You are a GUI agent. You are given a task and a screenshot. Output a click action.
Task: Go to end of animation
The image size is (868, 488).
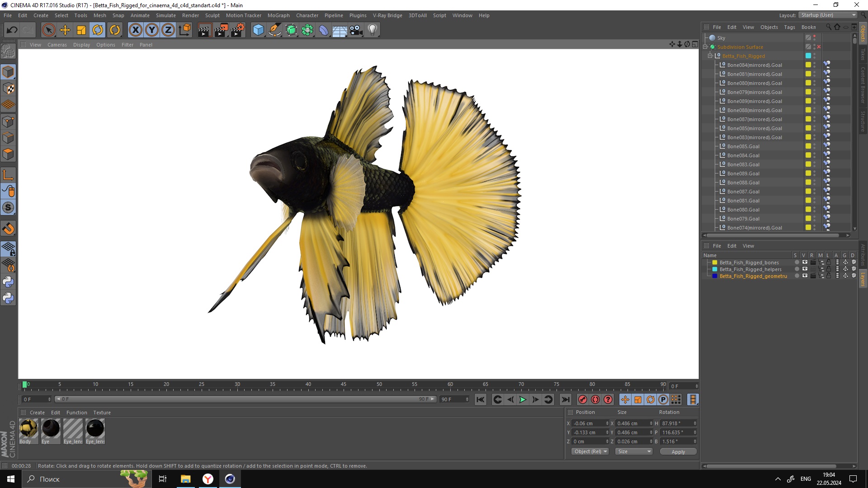point(565,399)
